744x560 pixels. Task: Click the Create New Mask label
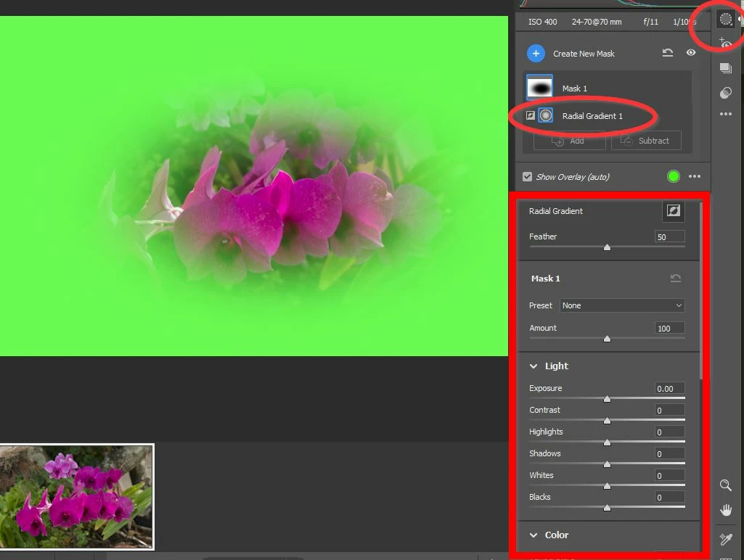click(584, 54)
